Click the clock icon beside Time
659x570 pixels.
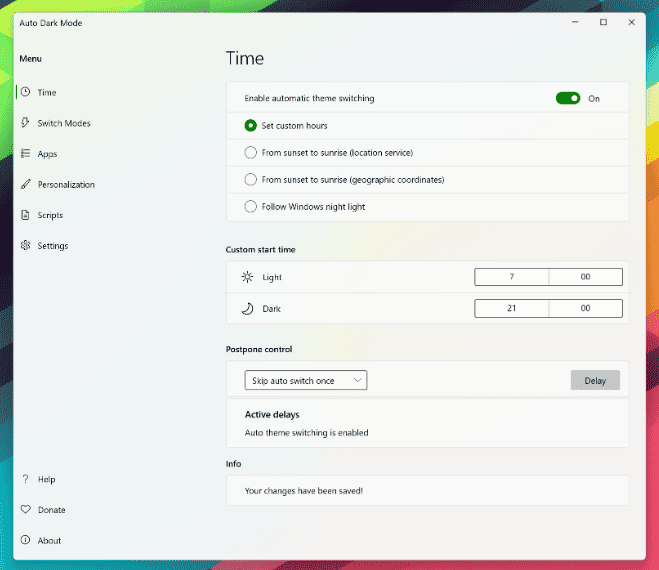point(25,92)
